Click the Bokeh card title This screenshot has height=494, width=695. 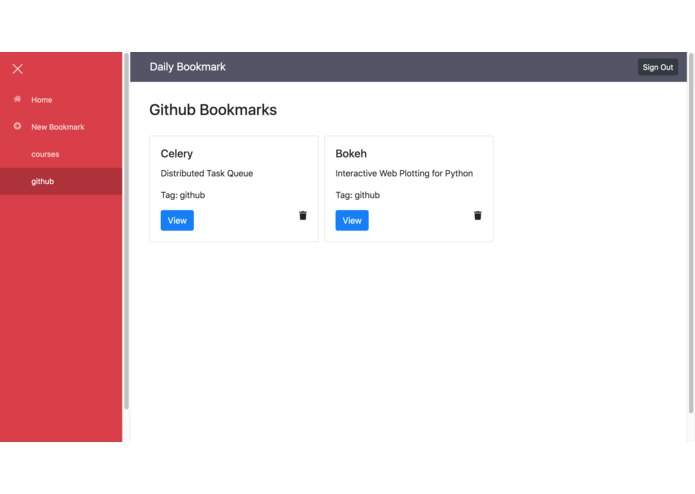pyautogui.click(x=351, y=154)
